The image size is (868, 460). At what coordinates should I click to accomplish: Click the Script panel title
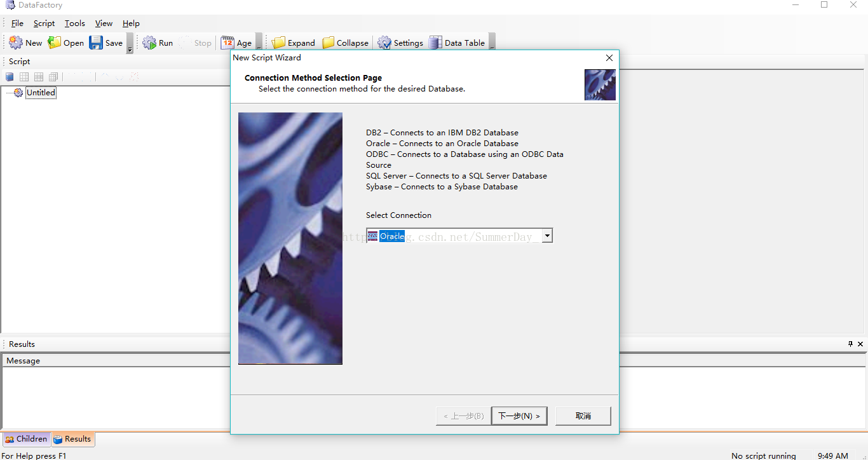tap(19, 62)
